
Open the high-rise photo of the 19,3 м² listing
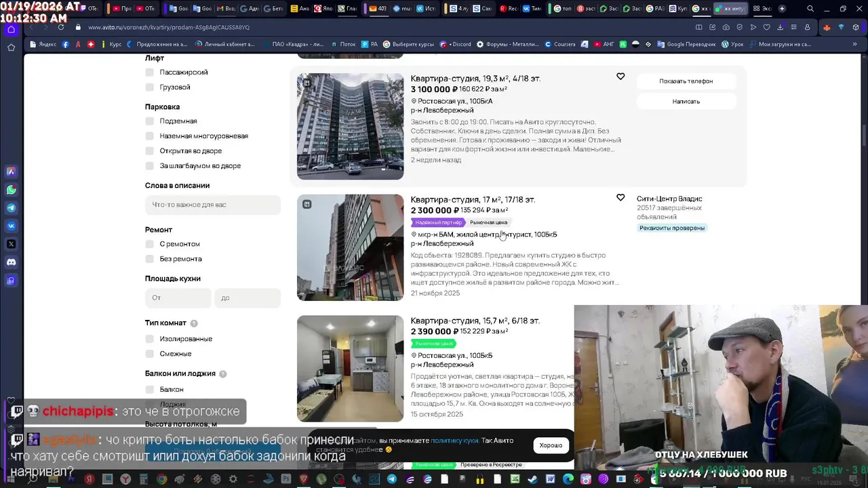350,126
